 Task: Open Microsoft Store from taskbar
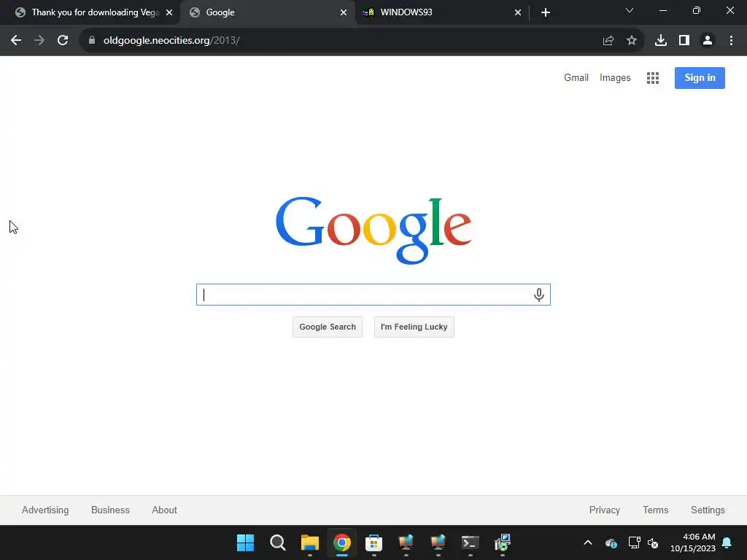pos(373,542)
